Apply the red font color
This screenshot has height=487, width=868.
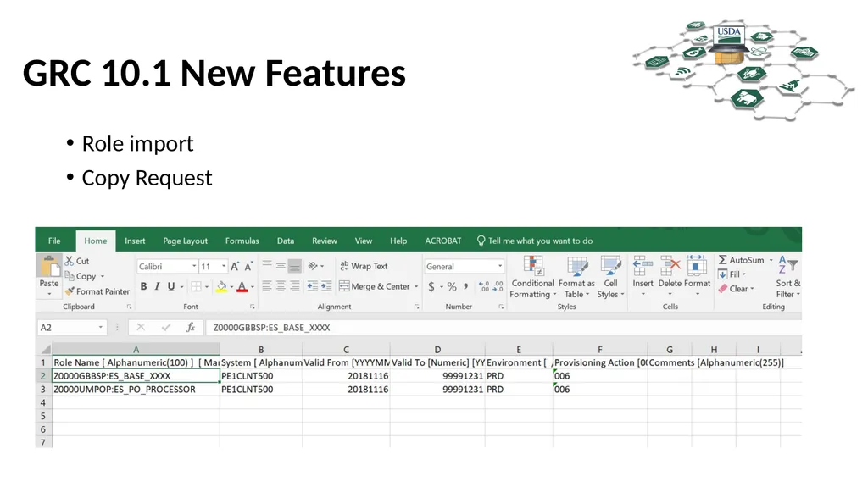pos(242,286)
